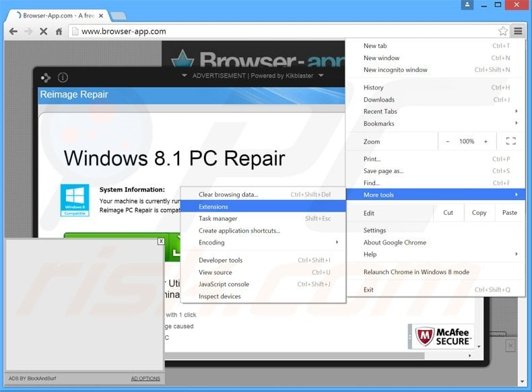Expand Bookmarks submenu arrow

[x=516, y=123]
